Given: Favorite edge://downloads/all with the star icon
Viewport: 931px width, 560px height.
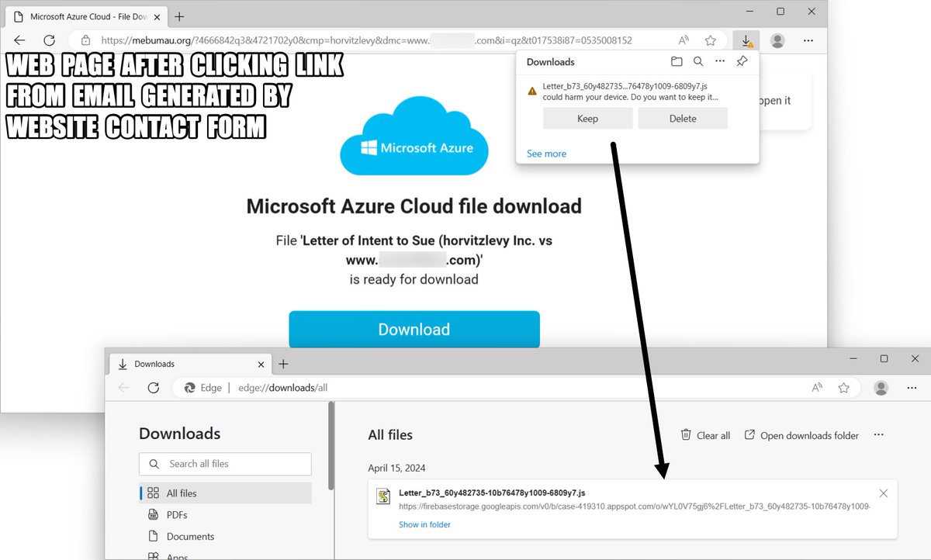Looking at the screenshot, I should [844, 388].
